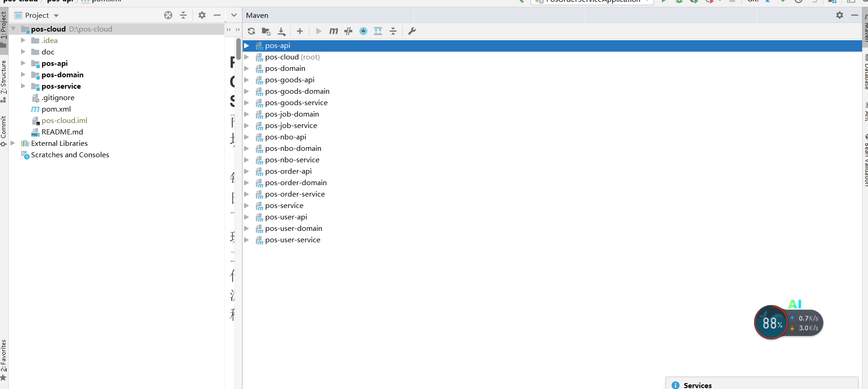Download sources and documentation in Maven toolbar
This screenshot has height=389, width=868.
point(282,31)
